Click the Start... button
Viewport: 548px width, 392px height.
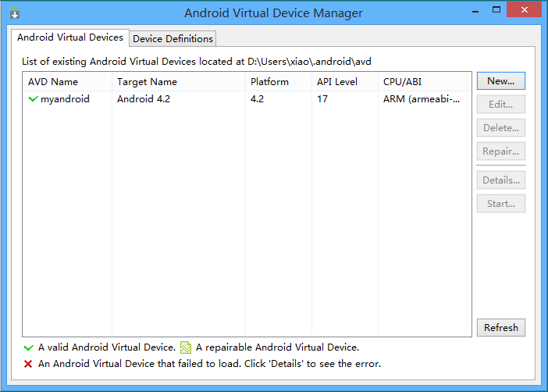click(501, 204)
